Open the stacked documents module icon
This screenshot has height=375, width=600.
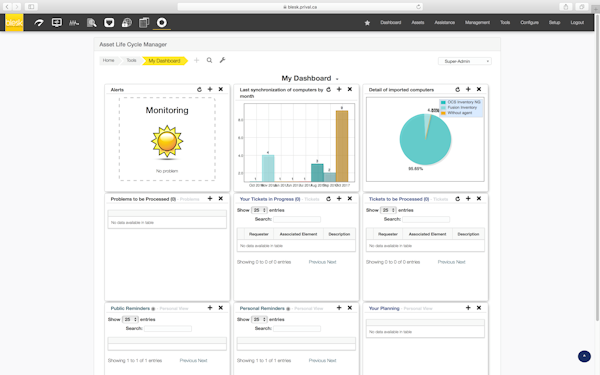[x=144, y=23]
